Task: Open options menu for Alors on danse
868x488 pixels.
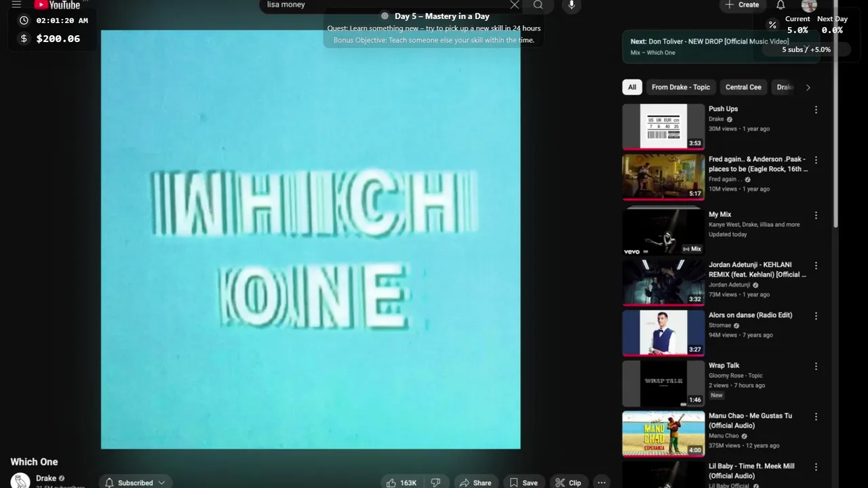Action: [x=816, y=316]
